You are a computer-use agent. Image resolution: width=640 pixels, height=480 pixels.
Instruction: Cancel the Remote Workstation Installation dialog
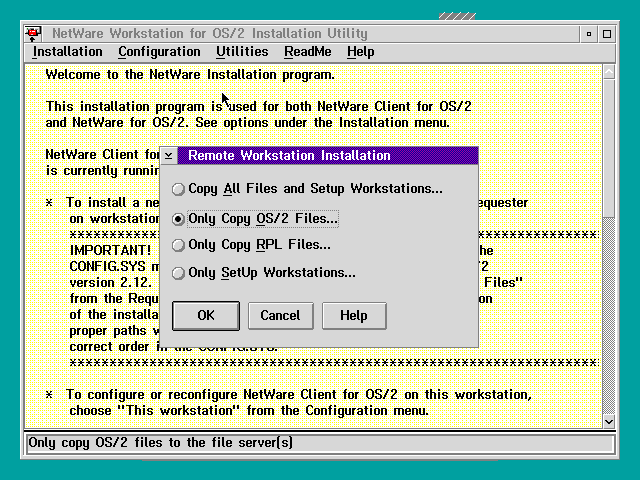[280, 316]
